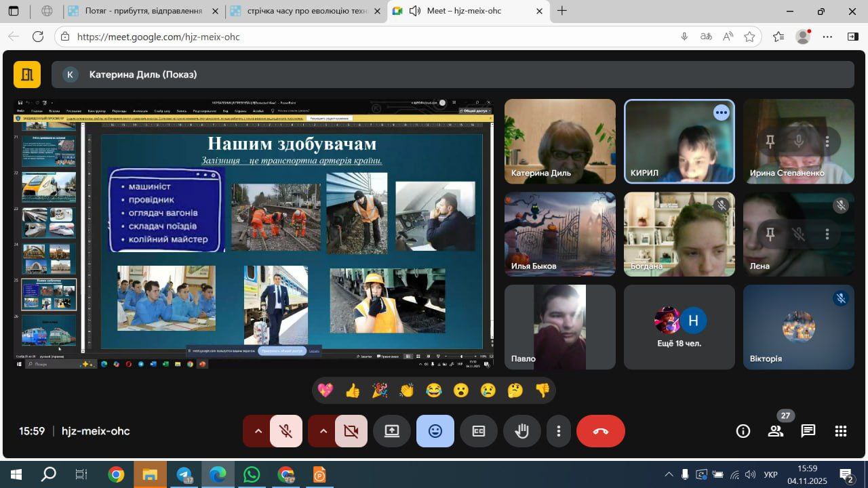Image resolution: width=868 pixels, height=488 pixels.
Task: Raise hand in the meeting
Action: click(521, 431)
